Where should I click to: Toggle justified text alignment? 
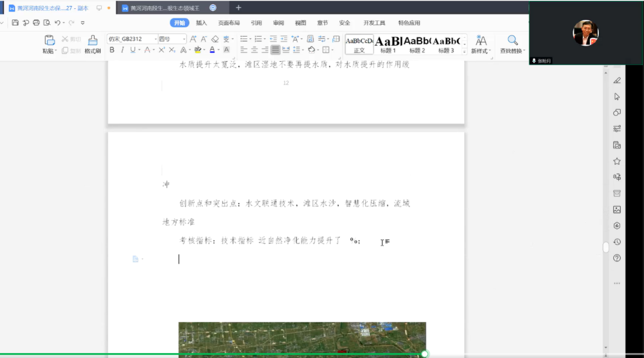pos(276,50)
